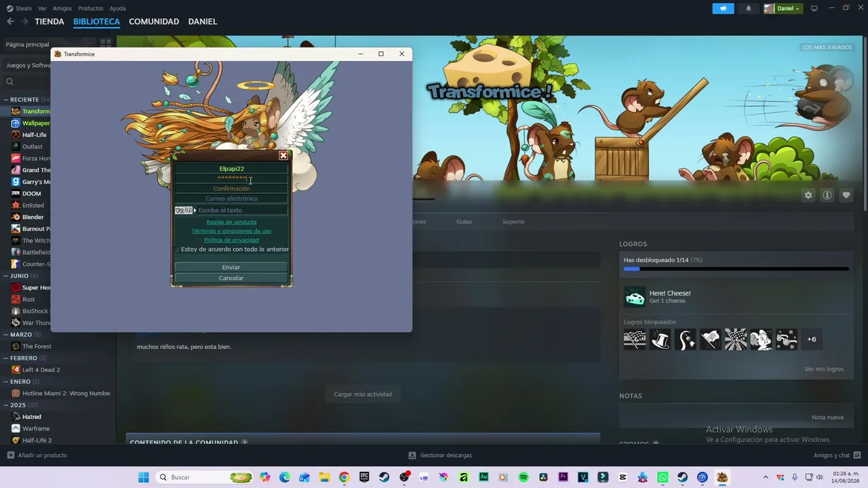Click the library search magnifier icon
Screen dimensions: 868x488
(x=9, y=82)
